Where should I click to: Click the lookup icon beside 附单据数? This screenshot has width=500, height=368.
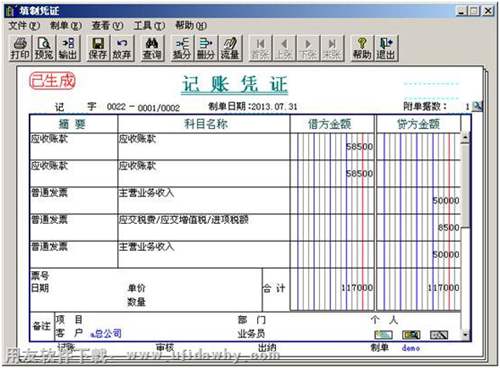pos(478,106)
